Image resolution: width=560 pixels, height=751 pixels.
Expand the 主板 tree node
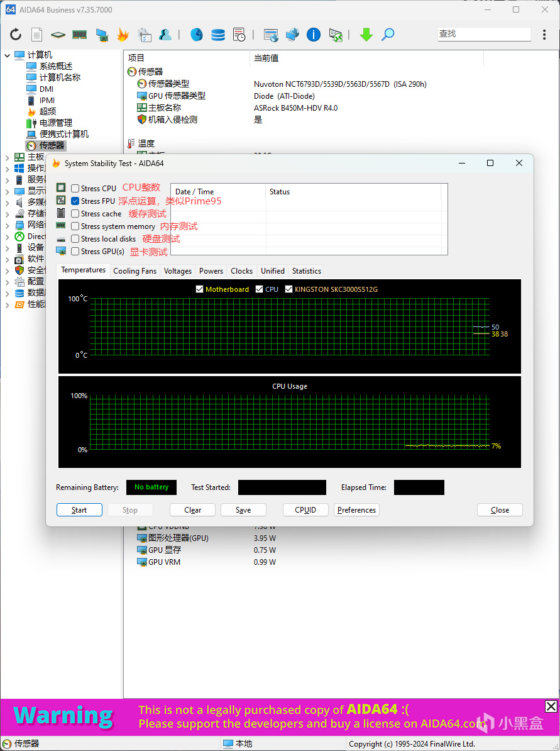click(x=7, y=157)
